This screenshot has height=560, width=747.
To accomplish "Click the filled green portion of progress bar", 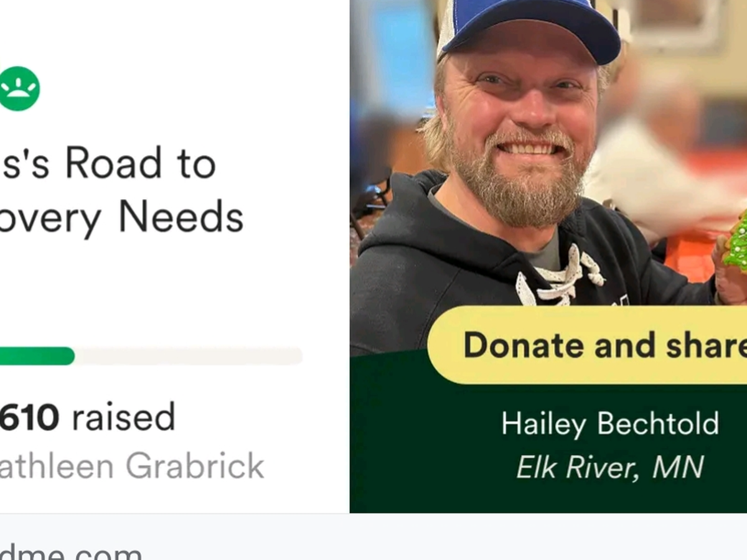I will tap(37, 356).
